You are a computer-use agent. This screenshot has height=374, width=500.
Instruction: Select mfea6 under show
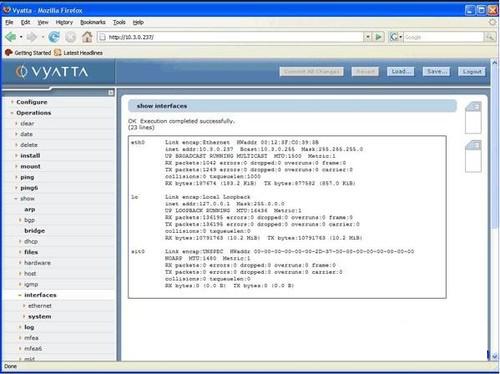click(x=33, y=349)
